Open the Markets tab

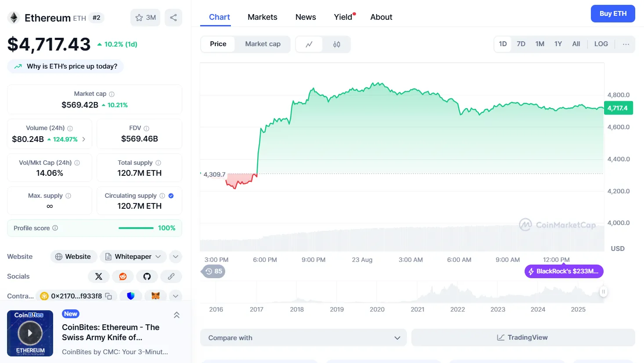263,17
